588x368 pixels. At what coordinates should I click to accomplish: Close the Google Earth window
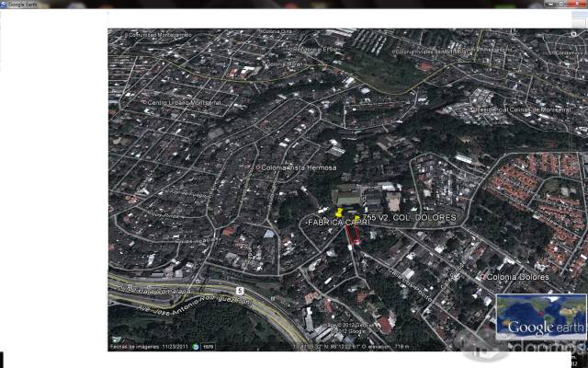pyautogui.click(x=577, y=4)
